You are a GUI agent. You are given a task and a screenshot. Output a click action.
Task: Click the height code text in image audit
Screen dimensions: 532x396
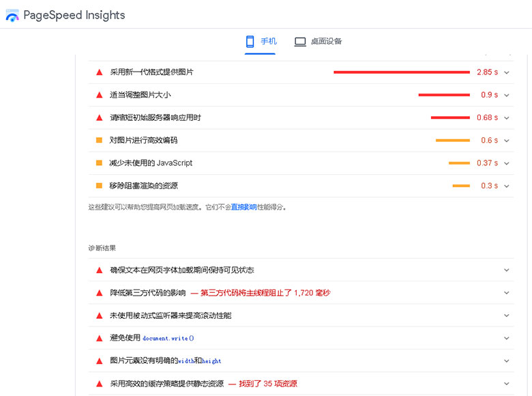211,361
